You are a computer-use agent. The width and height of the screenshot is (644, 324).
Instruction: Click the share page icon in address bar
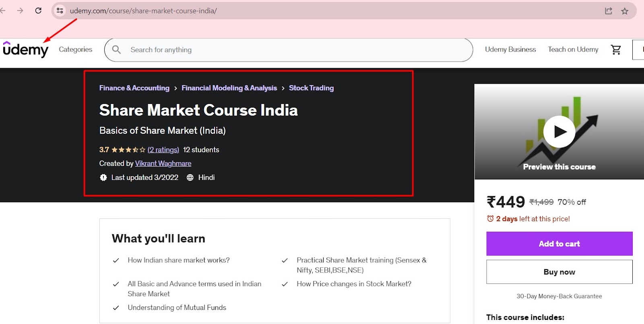(609, 11)
